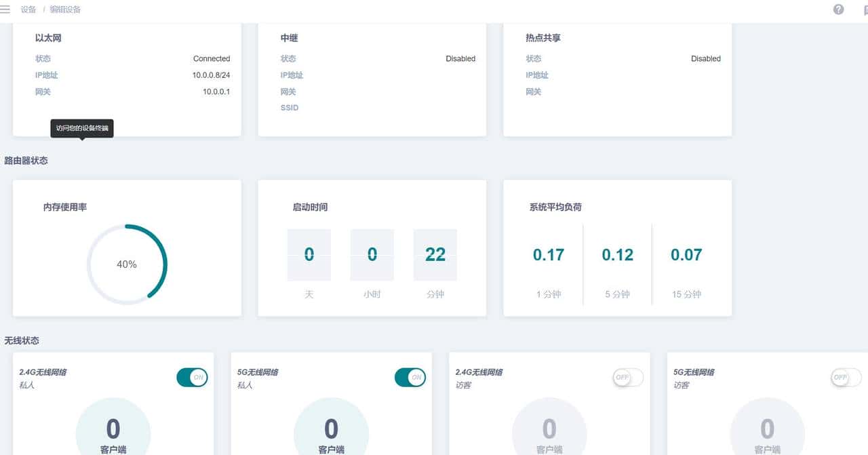The image size is (868, 455).
Task: Turn off the 2.4G private wireless network
Action: pyautogui.click(x=192, y=378)
